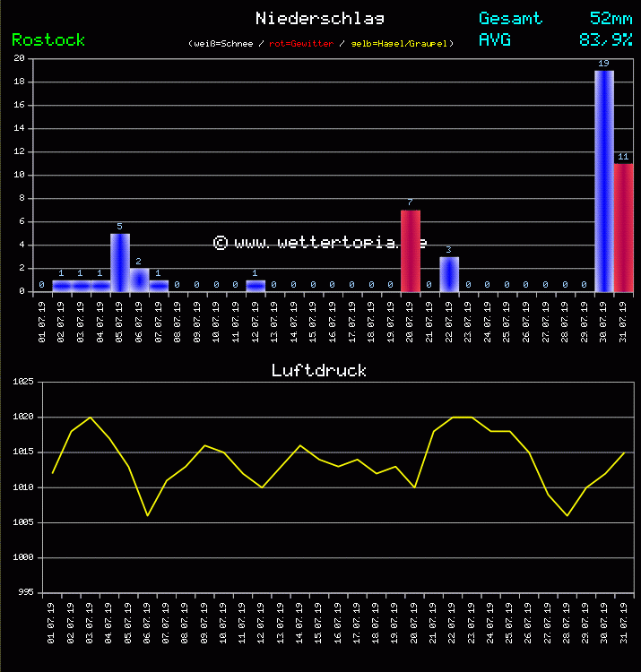Screen dimensions: 641x672
Task: Click the blue bar labeled 3
Action: coord(448,274)
